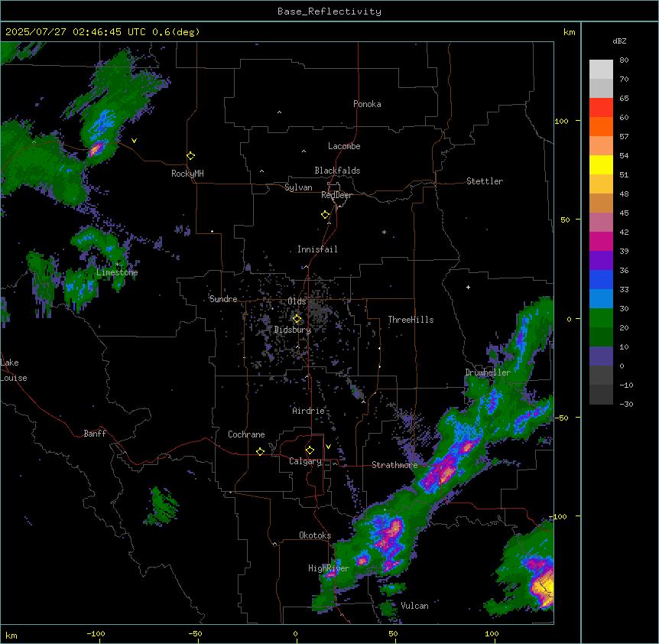Select the blue 33-36 dBZ legend swatch
659x644 pixels.
point(601,279)
